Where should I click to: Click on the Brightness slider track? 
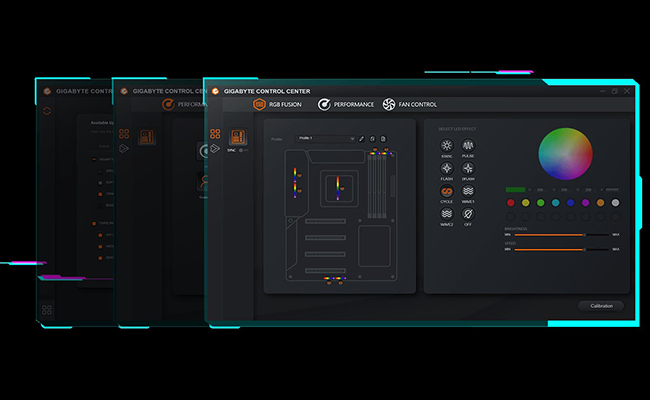(x=562, y=235)
